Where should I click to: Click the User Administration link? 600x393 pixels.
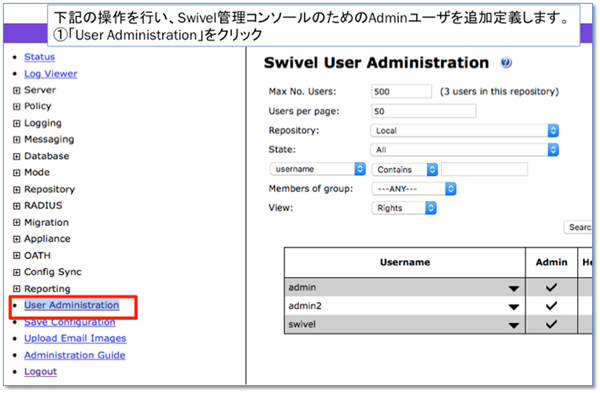pos(72,305)
